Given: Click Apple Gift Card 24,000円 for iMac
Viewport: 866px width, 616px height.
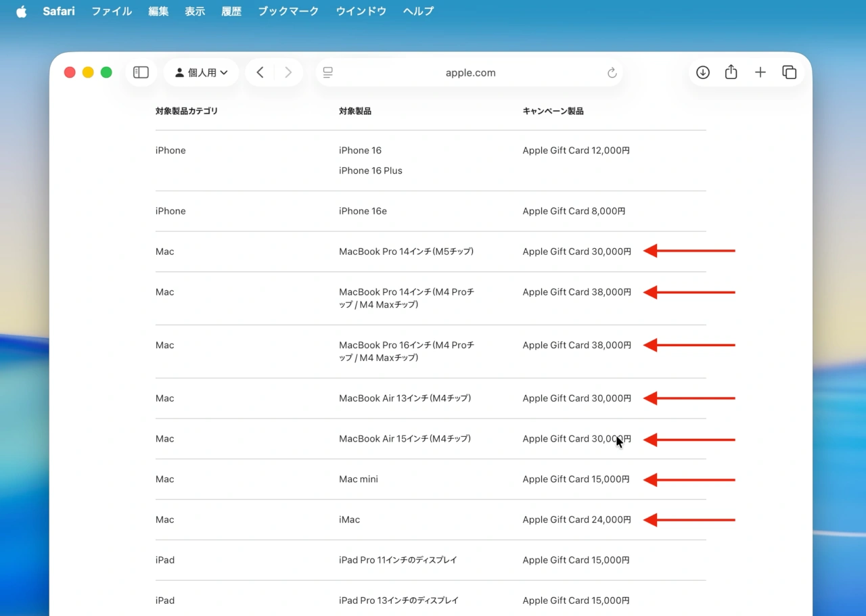Looking at the screenshot, I should (576, 520).
